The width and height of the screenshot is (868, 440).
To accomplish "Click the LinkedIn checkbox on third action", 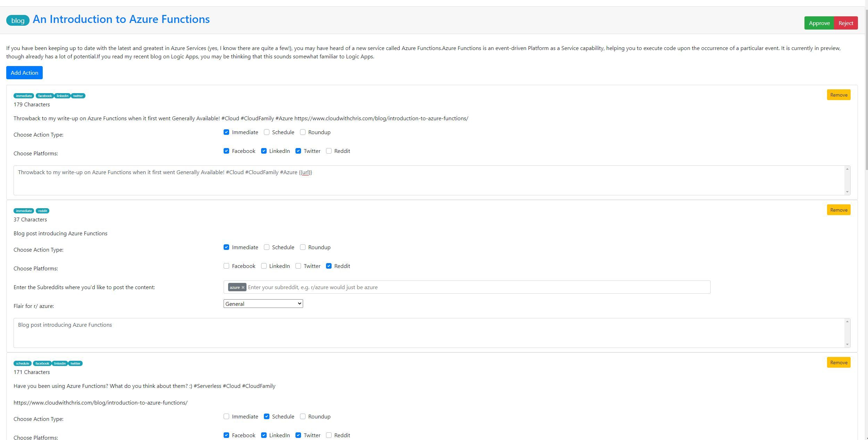I will click(x=264, y=435).
